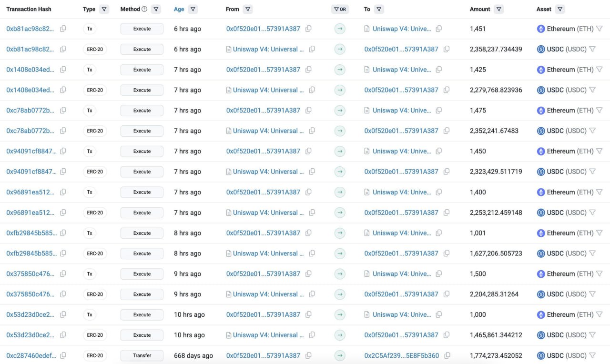Screen dimensions: 610x364
Task: Filter by Ethereum asset in 1,475 row
Action: click(600, 111)
